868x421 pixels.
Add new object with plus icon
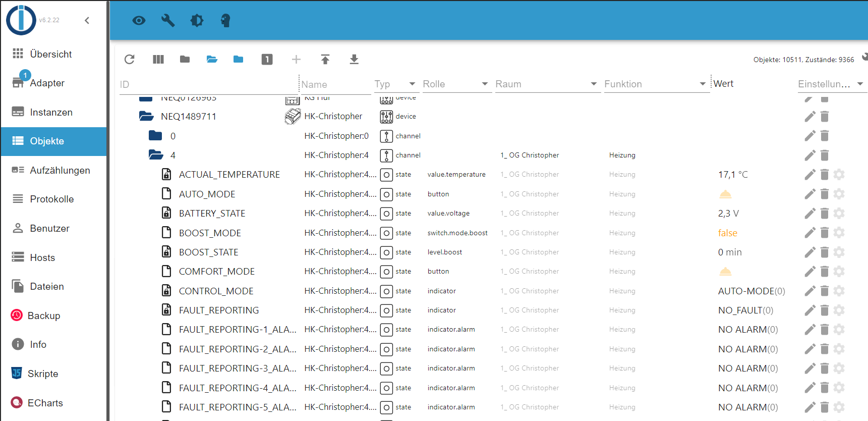pos(296,60)
